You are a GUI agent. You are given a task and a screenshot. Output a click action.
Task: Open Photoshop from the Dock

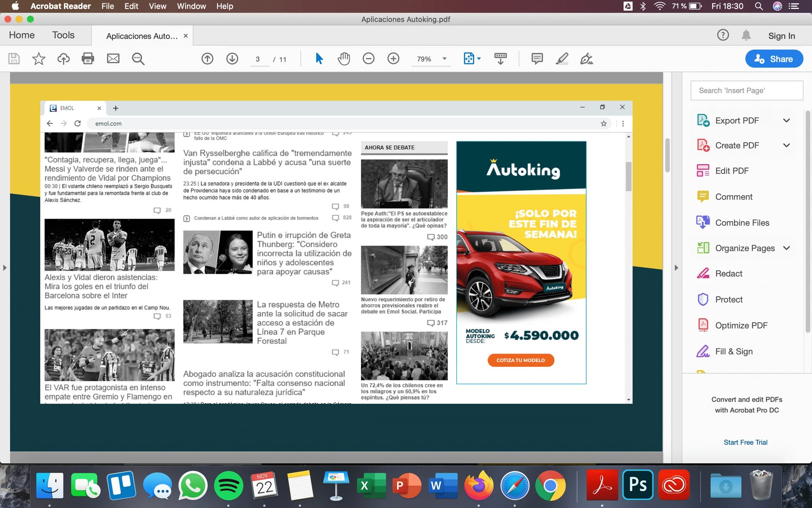[x=637, y=485]
